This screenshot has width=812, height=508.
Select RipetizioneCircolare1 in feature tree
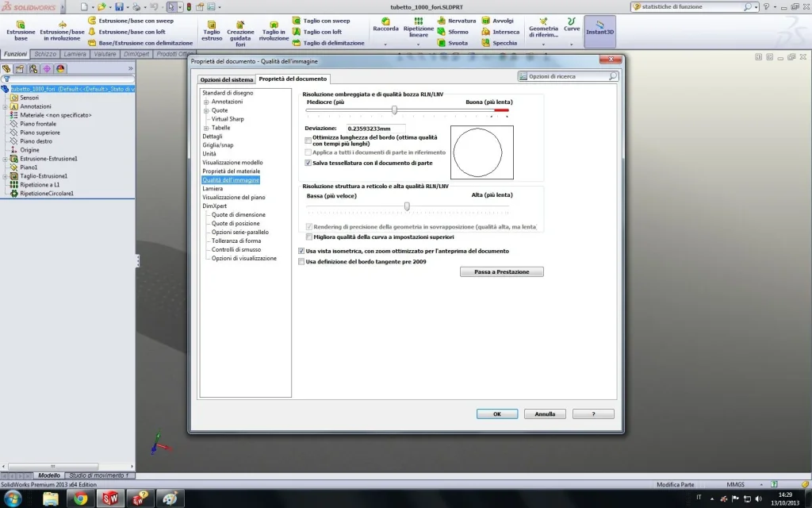point(47,194)
